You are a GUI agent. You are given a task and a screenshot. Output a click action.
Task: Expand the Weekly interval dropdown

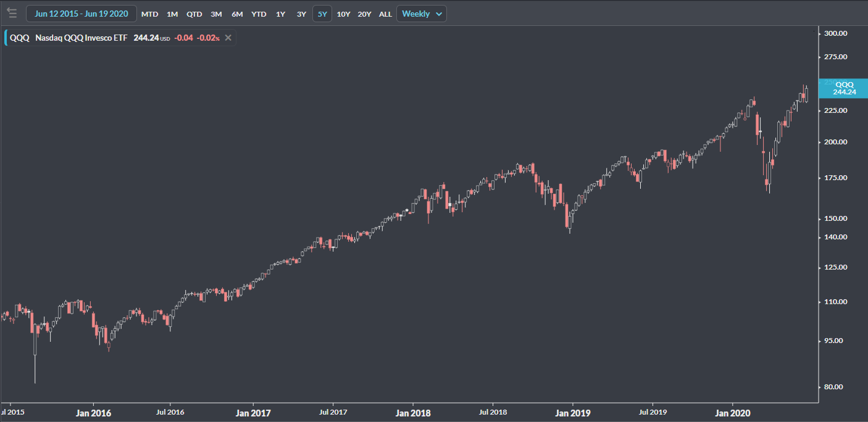(x=421, y=14)
